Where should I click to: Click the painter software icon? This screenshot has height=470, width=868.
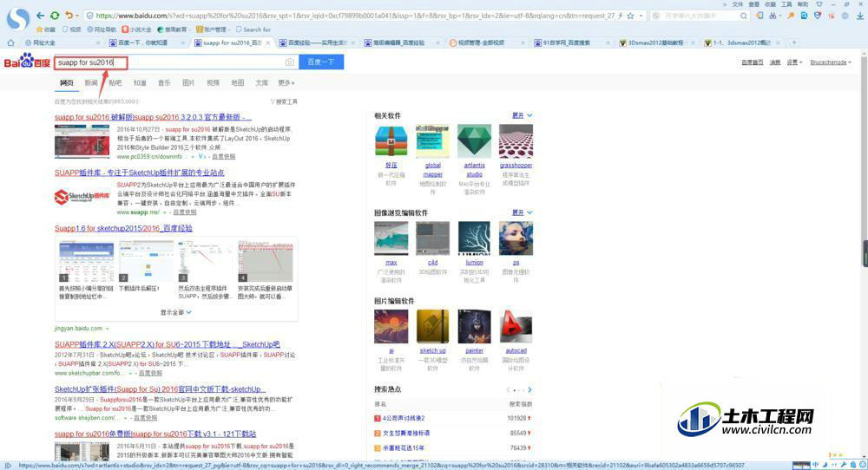[474, 326]
